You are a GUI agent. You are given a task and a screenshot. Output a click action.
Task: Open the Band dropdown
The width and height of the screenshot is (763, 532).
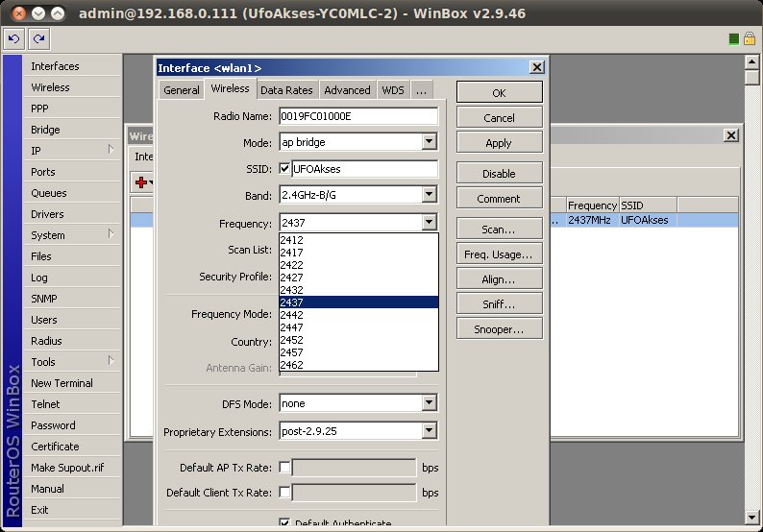[x=430, y=195]
